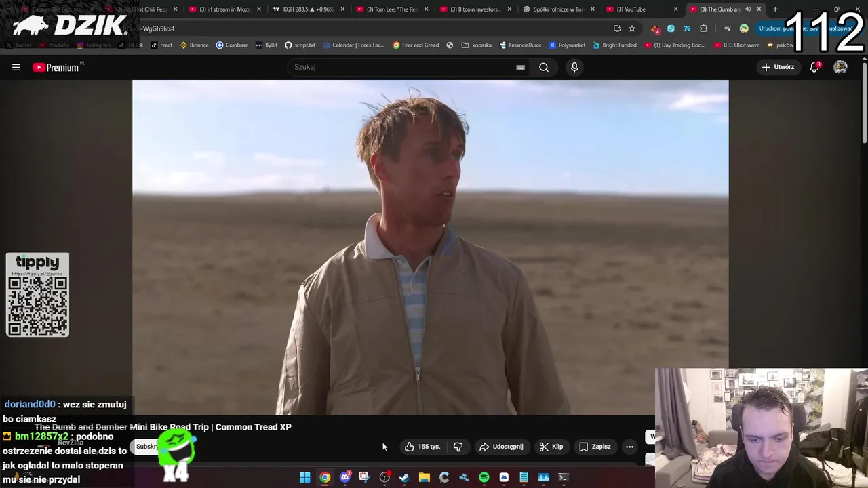
Task: Open Day Trading Book bookmark
Action: point(675,45)
